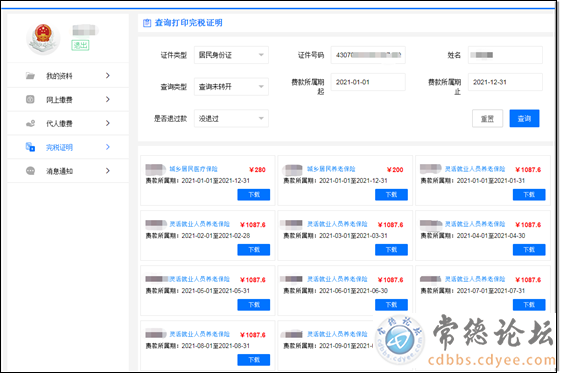This screenshot has width=561, height=373.
Task: Click the 重置 reset button
Action: point(487,118)
